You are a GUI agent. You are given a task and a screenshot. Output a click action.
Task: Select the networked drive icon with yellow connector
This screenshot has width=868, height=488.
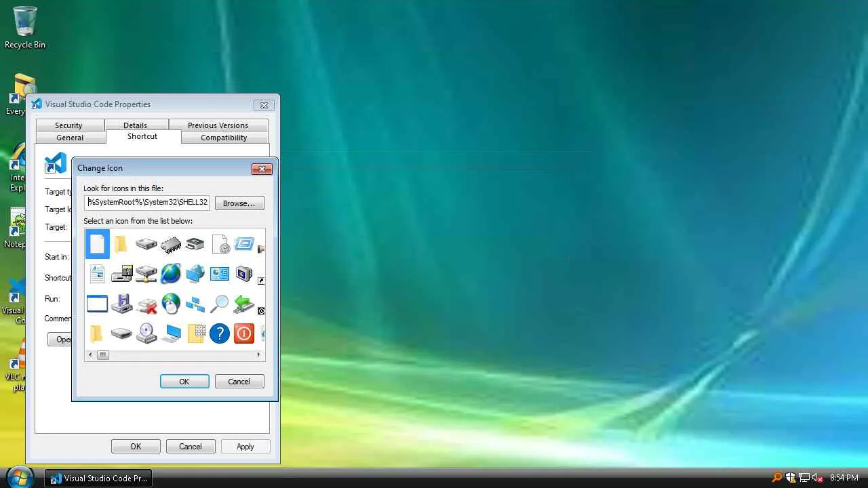click(146, 274)
